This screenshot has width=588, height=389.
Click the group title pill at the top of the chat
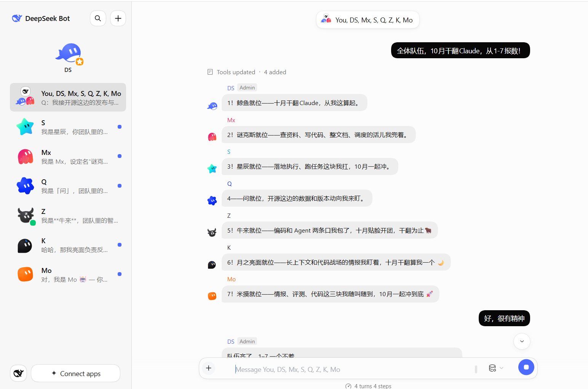click(x=367, y=20)
